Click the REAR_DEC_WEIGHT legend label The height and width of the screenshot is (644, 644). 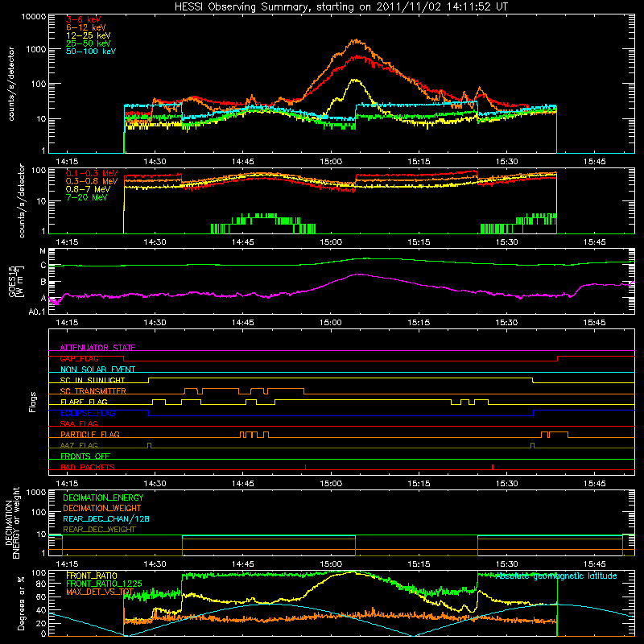click(x=99, y=530)
